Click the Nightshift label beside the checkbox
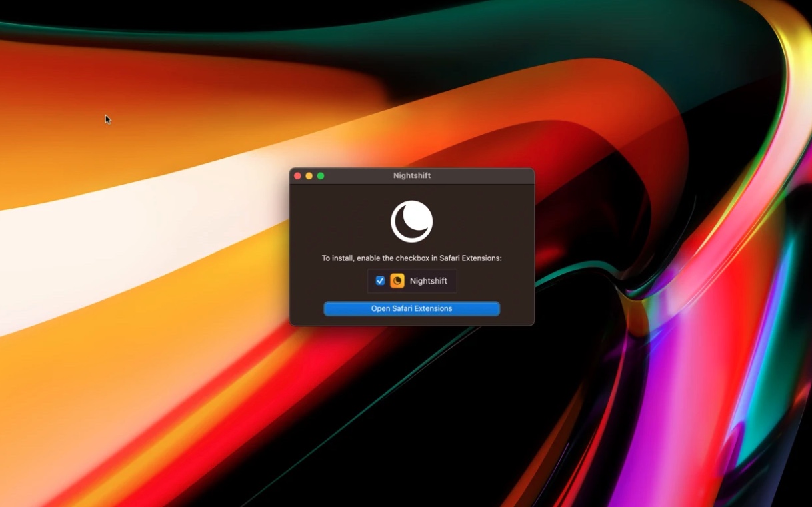 click(428, 281)
